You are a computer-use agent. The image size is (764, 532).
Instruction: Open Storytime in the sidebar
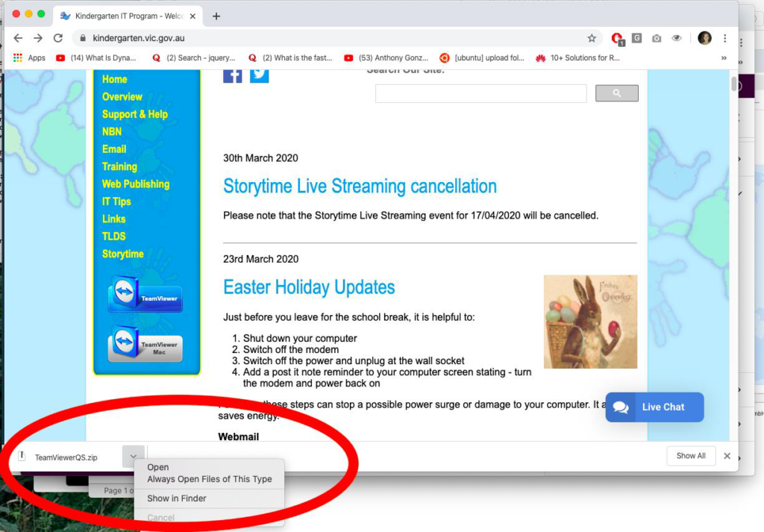click(123, 254)
